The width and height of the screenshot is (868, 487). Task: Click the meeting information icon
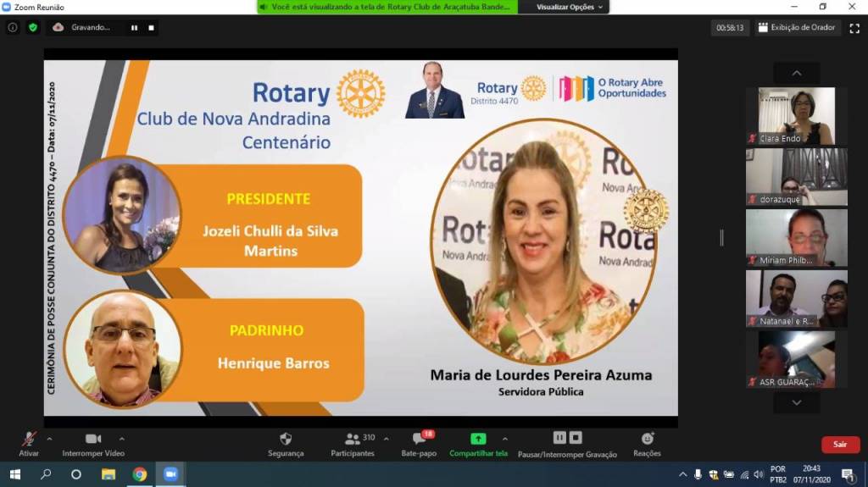13,27
